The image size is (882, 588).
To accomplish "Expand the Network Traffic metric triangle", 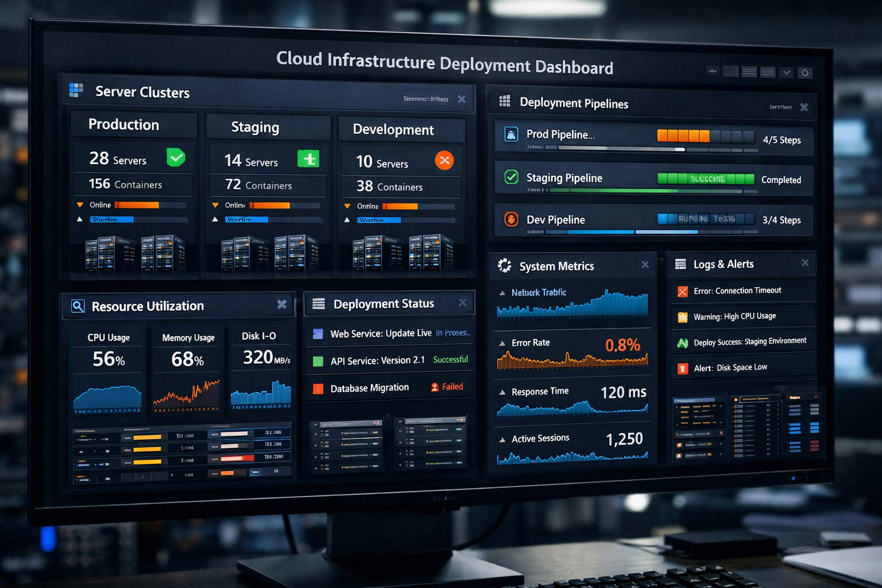I will (502, 293).
